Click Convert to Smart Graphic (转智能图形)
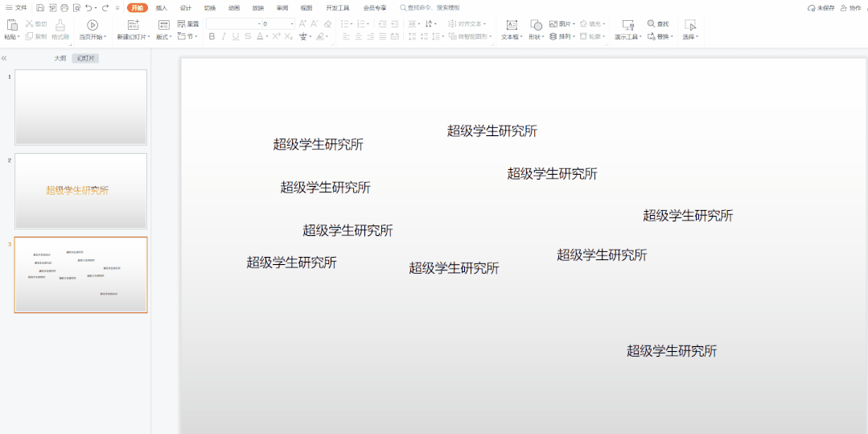 [x=470, y=36]
